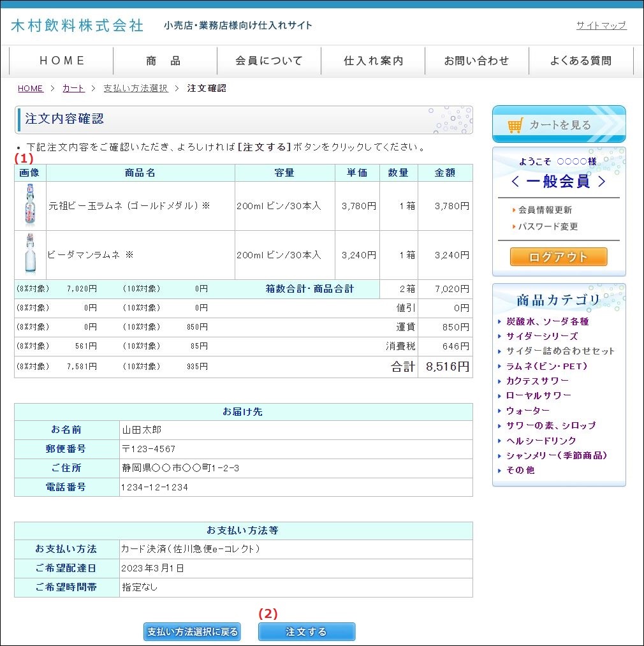This screenshot has height=646, width=644.
Task: Log out using the ログアウト button
Action: pos(558,256)
